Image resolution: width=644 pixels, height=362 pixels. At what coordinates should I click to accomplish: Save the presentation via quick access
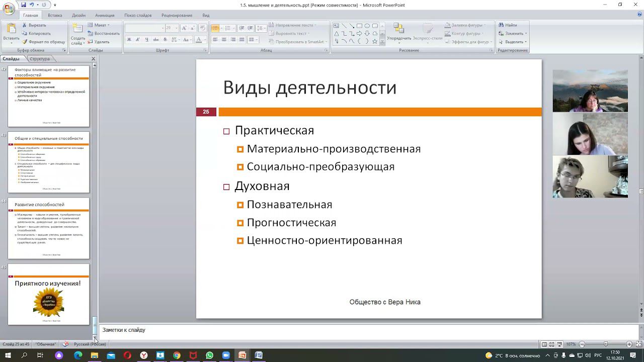point(23,5)
